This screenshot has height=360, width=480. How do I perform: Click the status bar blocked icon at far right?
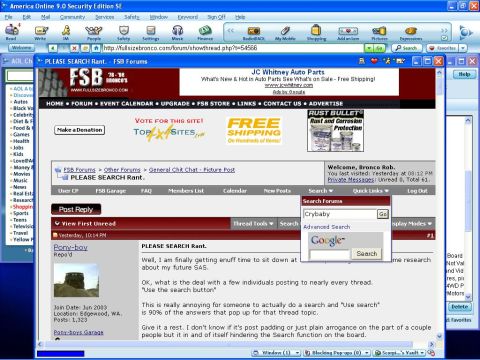coord(431,353)
